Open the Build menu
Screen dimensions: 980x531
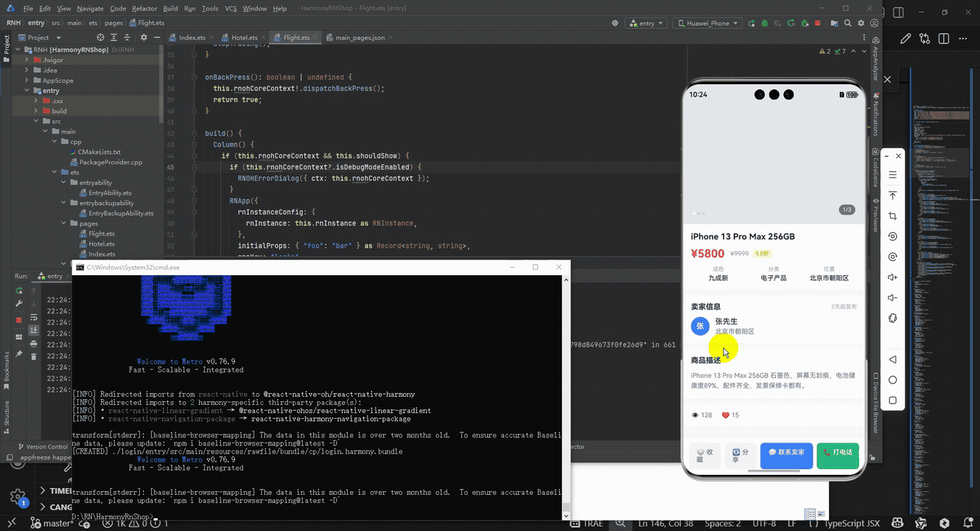click(170, 8)
